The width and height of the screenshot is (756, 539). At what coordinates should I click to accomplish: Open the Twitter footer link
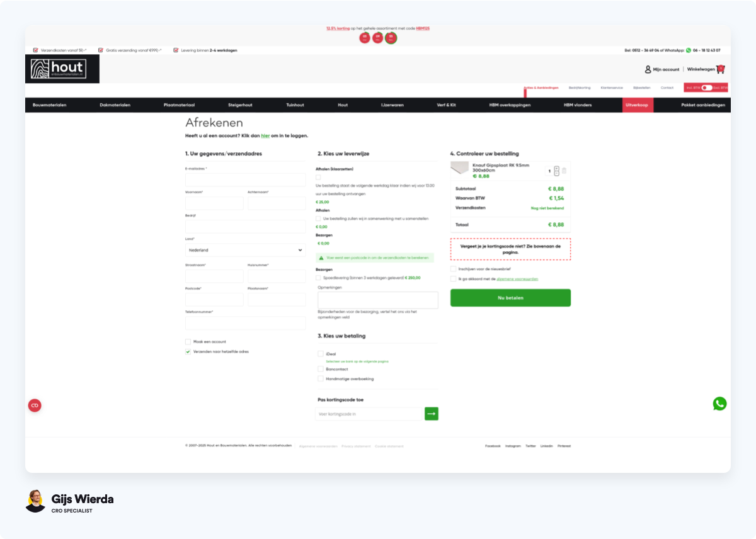pyautogui.click(x=530, y=446)
